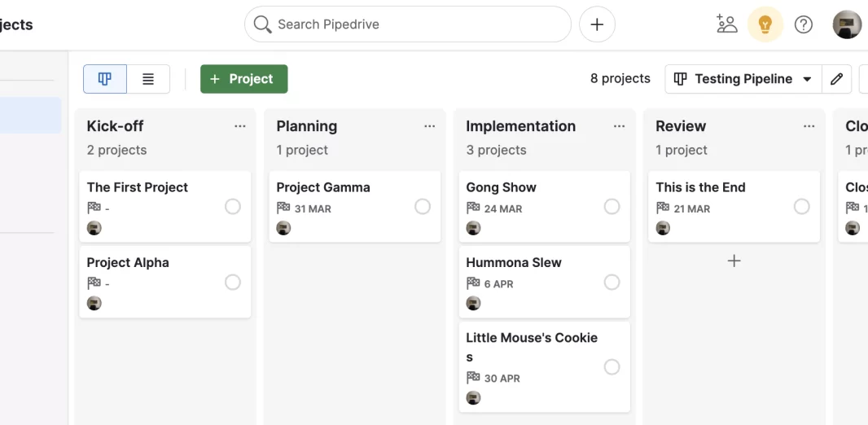Check the circle on Project Alpha

233,283
